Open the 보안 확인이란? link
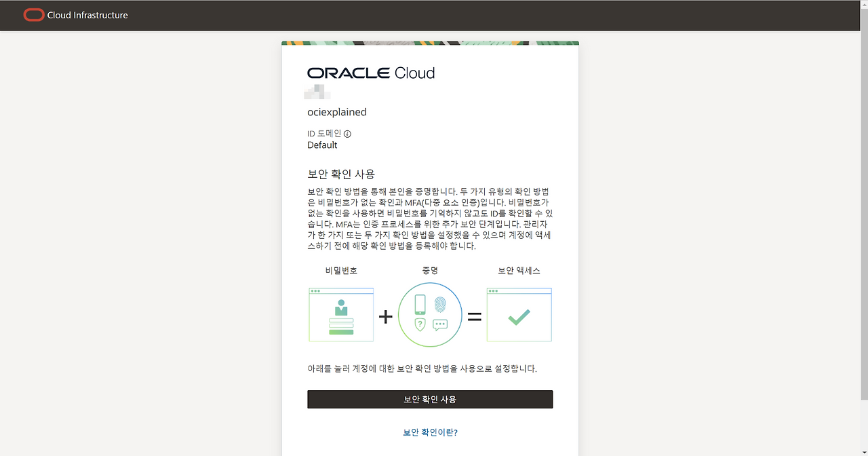Screen dimensions: 868x456 (x=430, y=432)
